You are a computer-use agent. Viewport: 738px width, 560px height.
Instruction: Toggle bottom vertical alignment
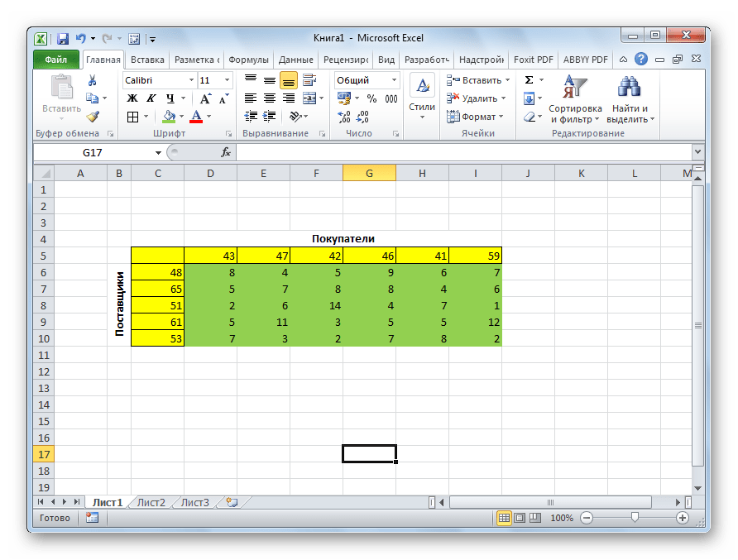tap(289, 80)
